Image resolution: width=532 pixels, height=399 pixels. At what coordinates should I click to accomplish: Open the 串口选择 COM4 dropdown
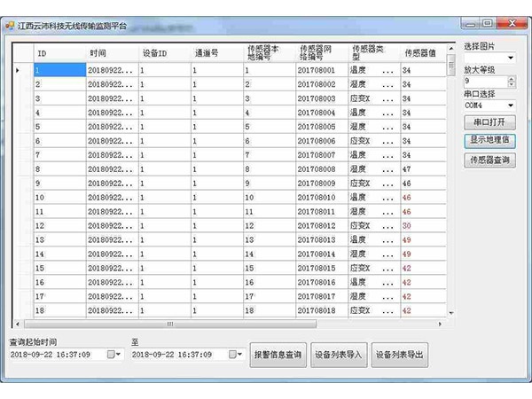510,106
